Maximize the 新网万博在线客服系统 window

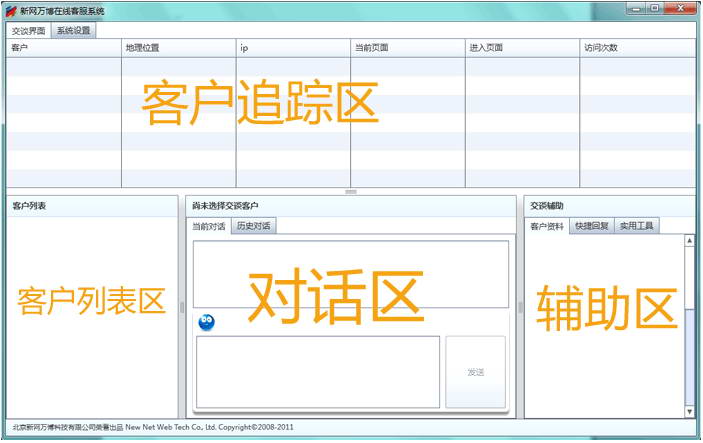(x=655, y=9)
